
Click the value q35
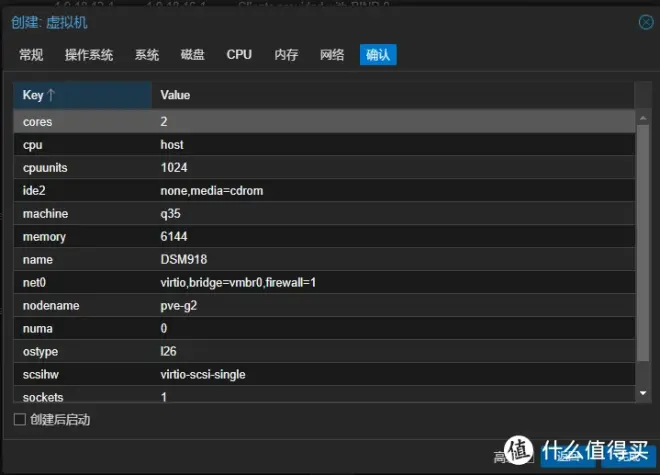pos(170,214)
